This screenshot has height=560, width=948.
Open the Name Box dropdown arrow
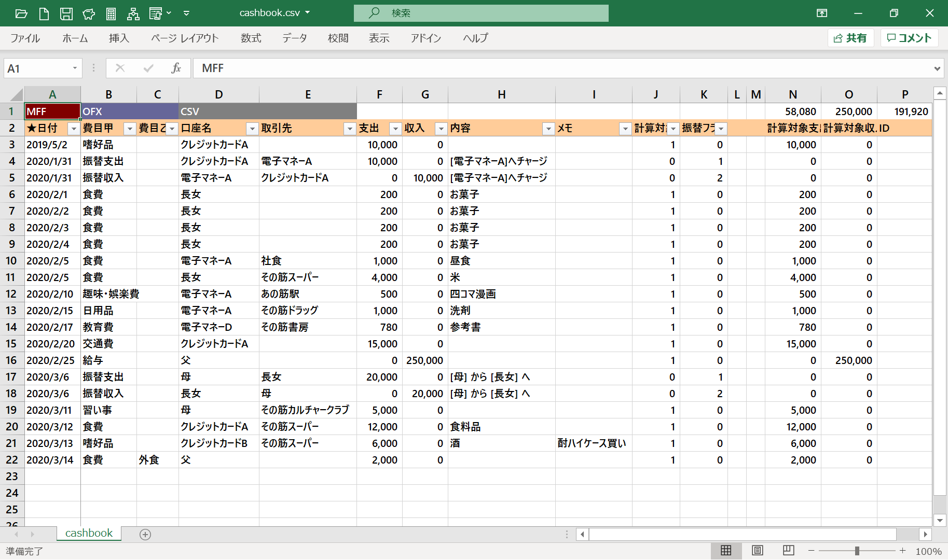[x=75, y=68]
